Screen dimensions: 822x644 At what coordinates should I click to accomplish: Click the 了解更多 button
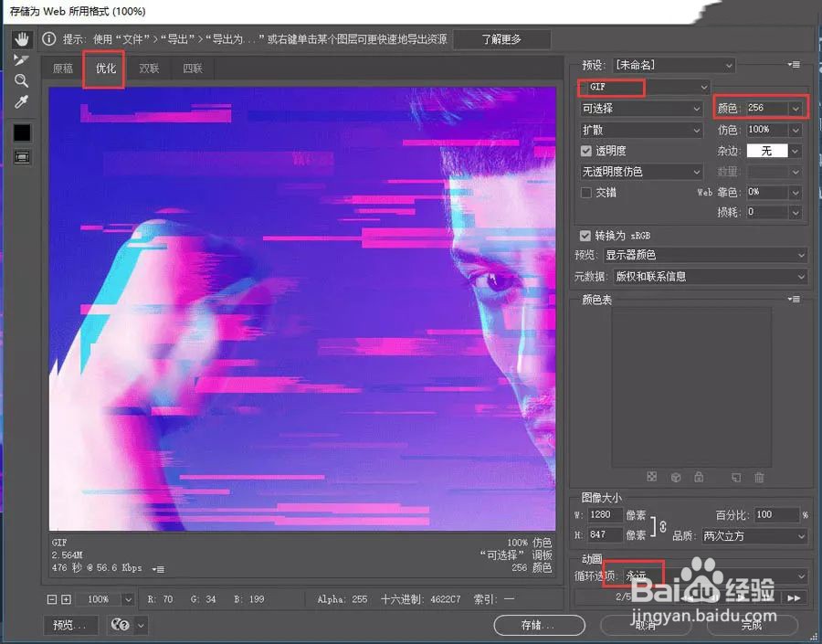[501, 38]
